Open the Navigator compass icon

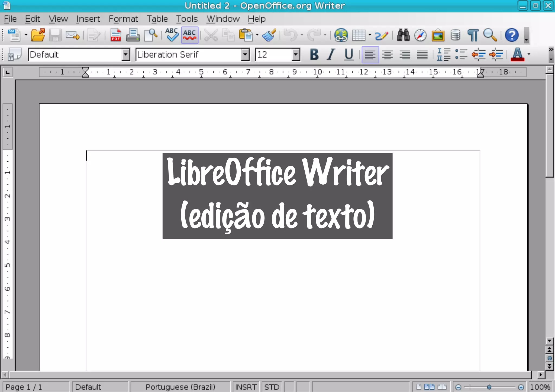tap(420, 35)
